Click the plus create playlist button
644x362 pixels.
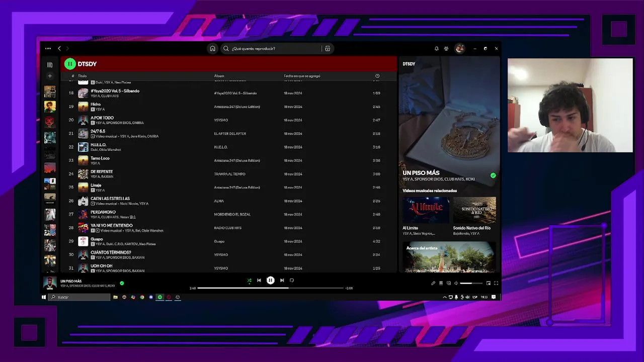tap(50, 76)
